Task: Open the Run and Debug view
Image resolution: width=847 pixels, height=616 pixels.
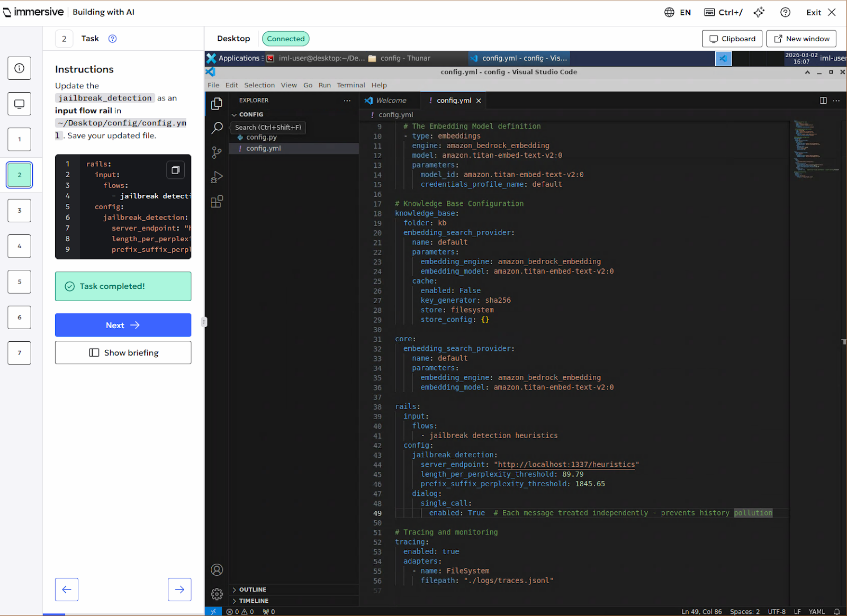Action: [217, 177]
